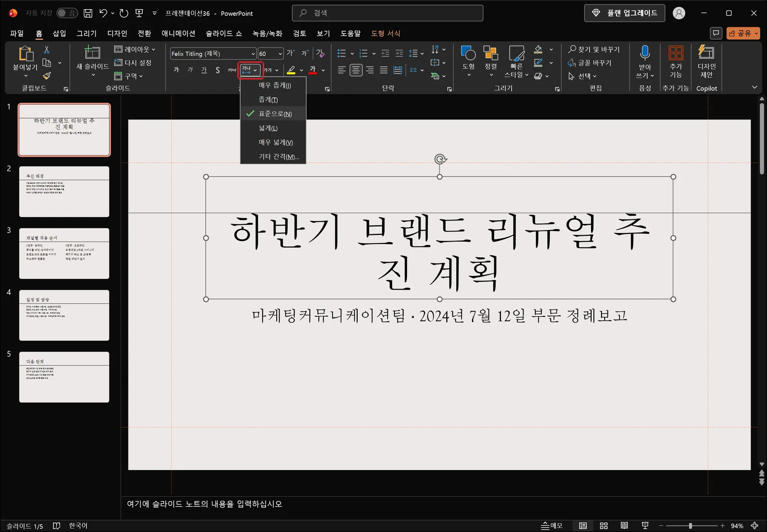Open the Shape Format (도형 서식) tab

click(385, 33)
